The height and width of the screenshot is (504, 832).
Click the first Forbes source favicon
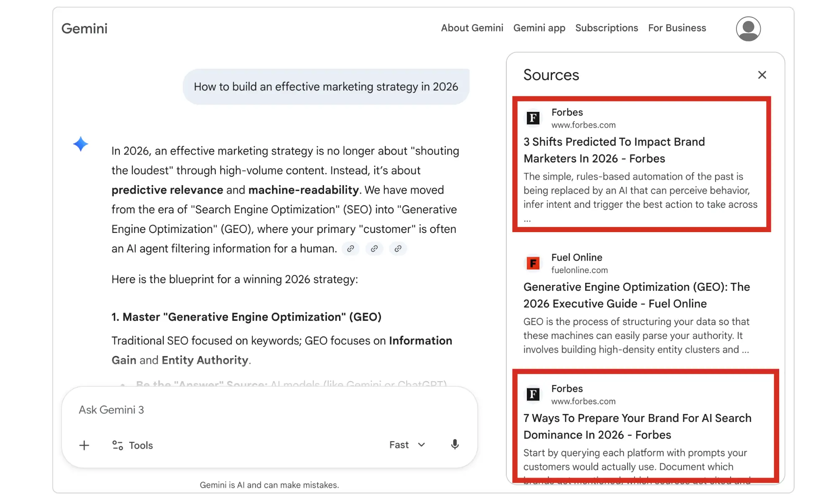tap(533, 118)
